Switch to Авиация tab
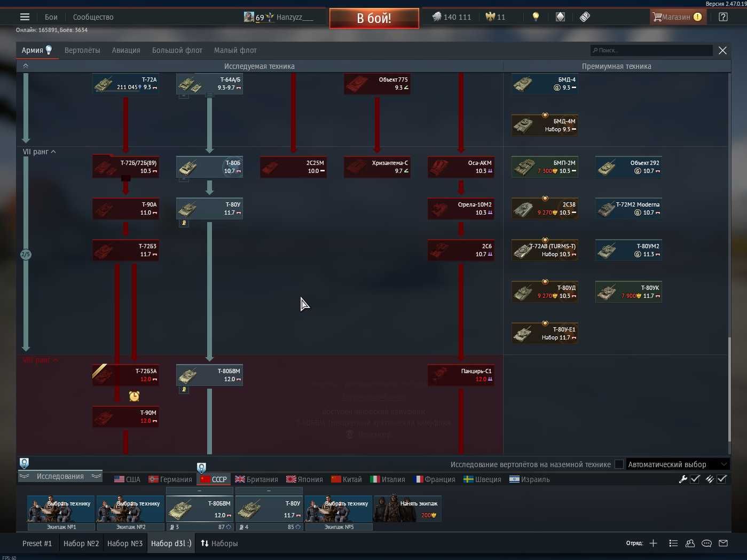747x560 pixels. pos(126,50)
